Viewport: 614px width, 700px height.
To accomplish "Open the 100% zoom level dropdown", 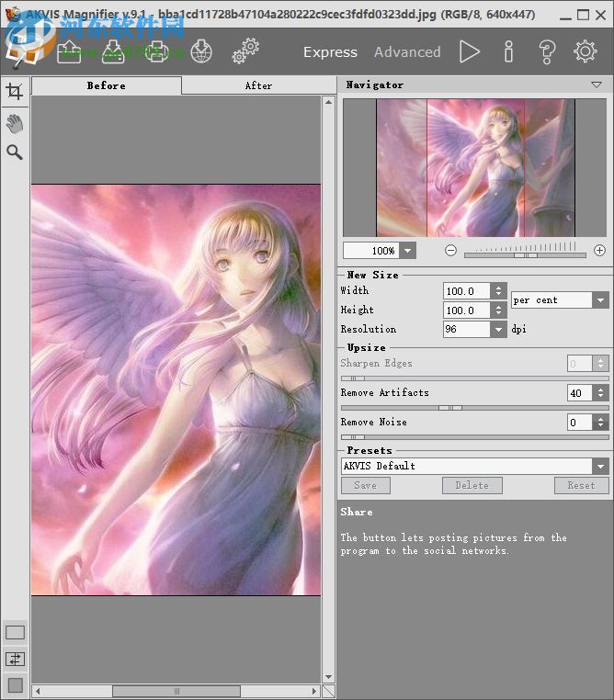I will 408,251.
